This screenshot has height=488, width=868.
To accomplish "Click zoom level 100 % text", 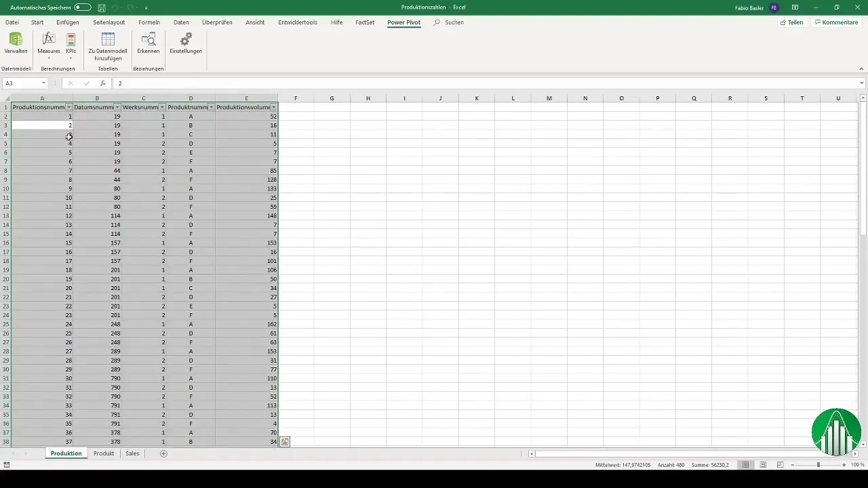I will click(858, 465).
